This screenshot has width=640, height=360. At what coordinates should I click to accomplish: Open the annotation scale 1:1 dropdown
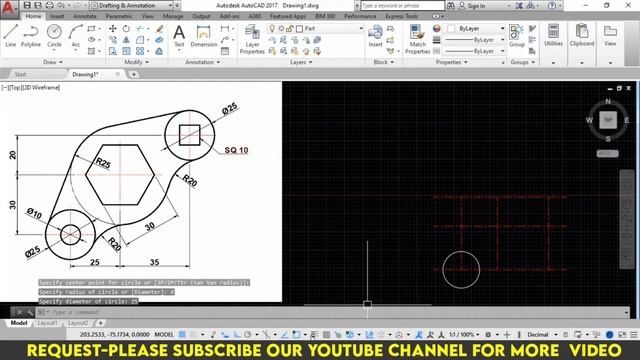464,334
